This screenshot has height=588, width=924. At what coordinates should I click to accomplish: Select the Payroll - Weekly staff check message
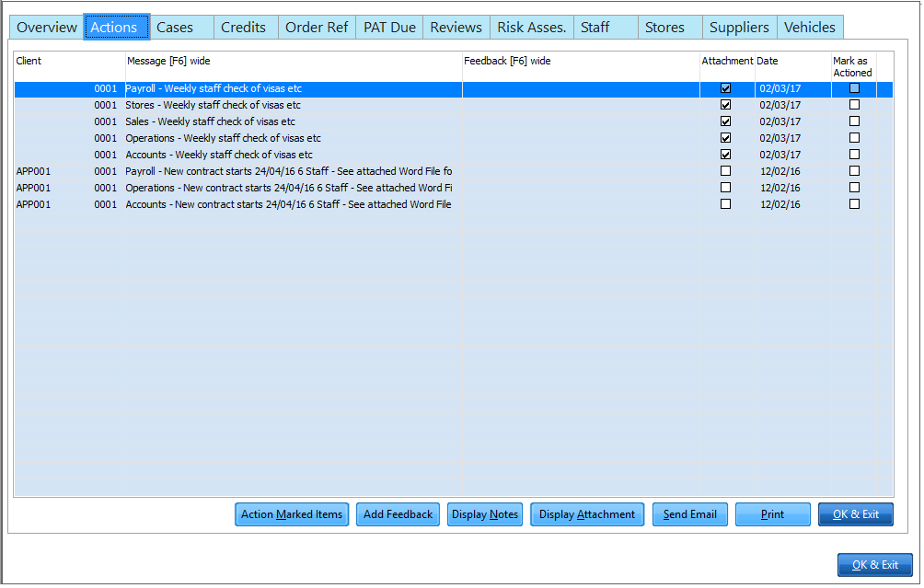click(214, 88)
